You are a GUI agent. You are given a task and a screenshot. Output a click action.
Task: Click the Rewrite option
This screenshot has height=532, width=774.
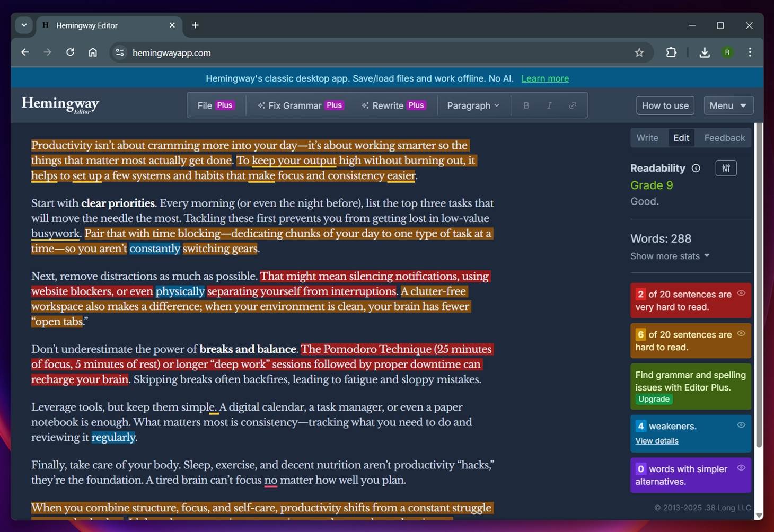pos(394,105)
